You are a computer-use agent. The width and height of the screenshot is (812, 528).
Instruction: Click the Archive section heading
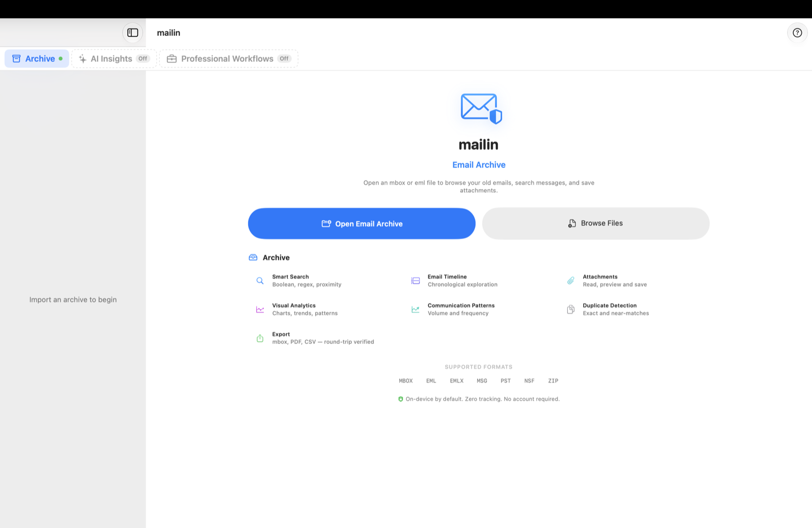276,257
